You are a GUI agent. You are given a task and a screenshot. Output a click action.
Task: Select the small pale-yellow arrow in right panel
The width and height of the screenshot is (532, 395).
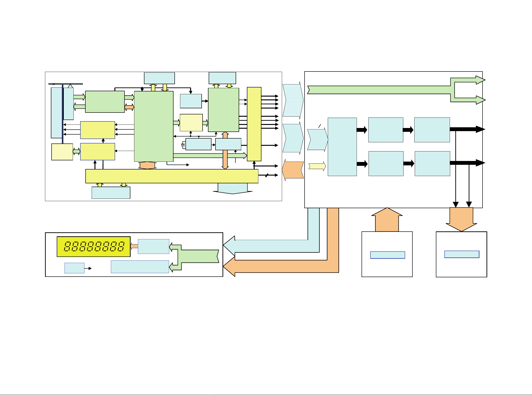point(317,166)
